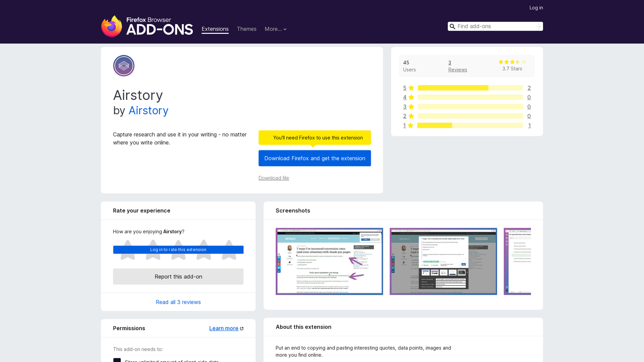Screen dimensions: 644x362
Task: Open the partially visible third screenshot
Action: click(517, 261)
